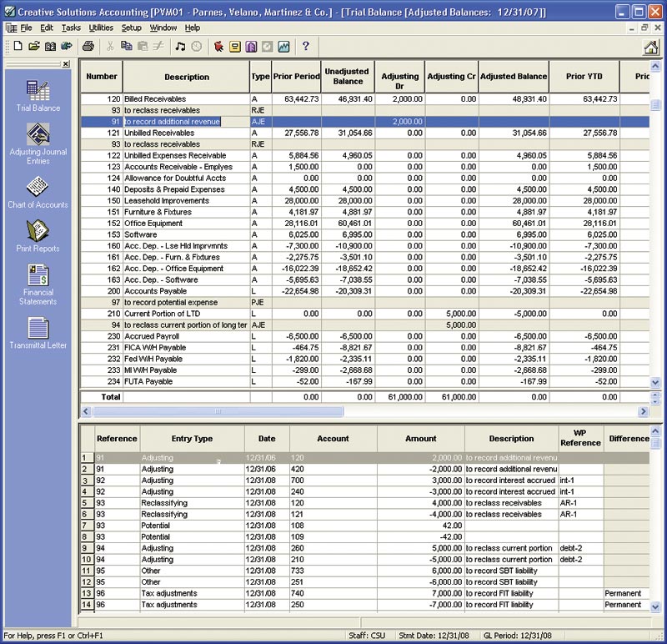Open the Transmittal Letter icon
This screenshot has width=667, height=644.
point(38,333)
